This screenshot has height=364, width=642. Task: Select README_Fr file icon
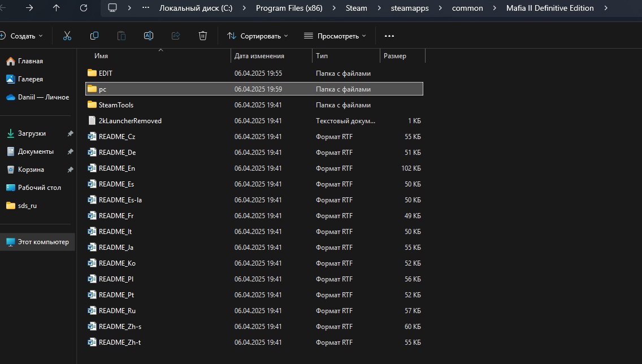pos(92,215)
